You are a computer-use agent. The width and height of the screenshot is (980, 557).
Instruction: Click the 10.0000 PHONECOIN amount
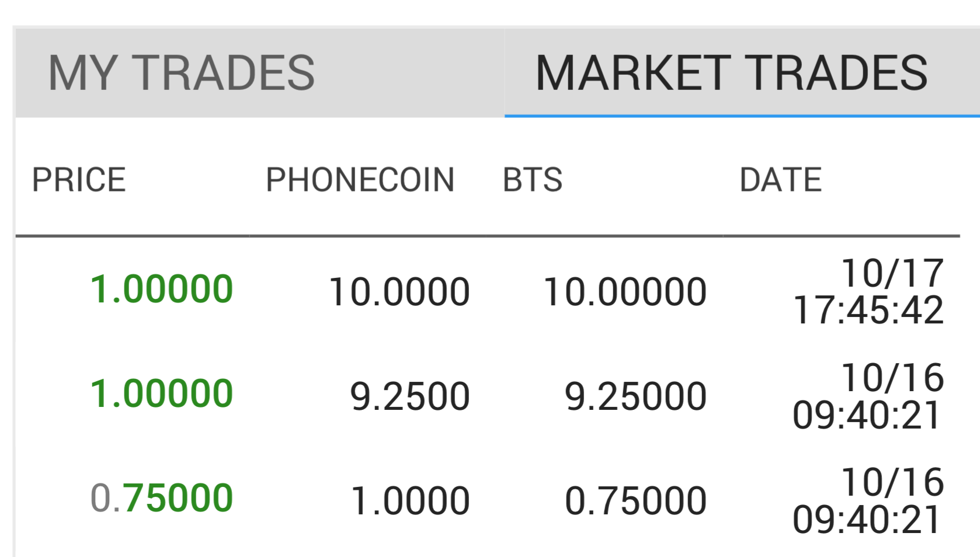coord(399,292)
